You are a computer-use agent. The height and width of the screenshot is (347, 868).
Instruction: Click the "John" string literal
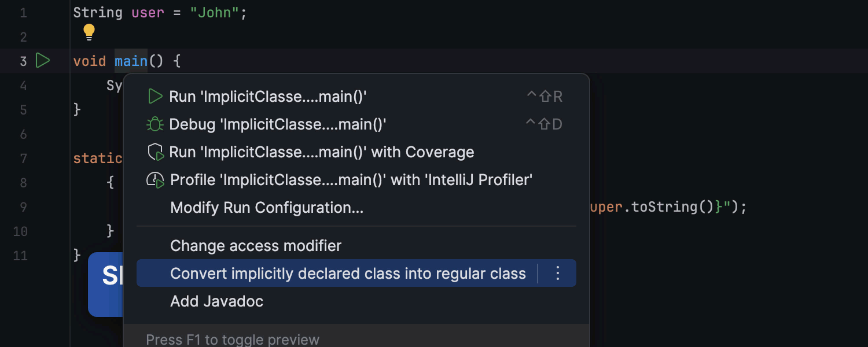[215, 13]
